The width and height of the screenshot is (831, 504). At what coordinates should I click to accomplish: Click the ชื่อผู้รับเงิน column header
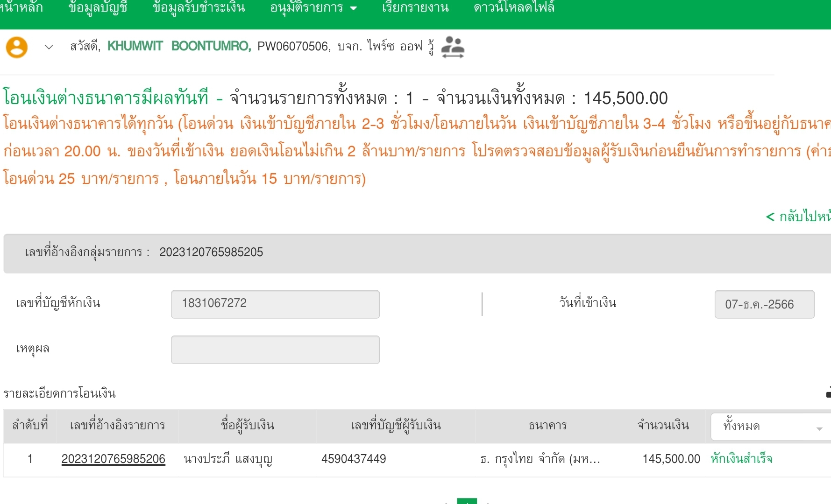point(247,426)
